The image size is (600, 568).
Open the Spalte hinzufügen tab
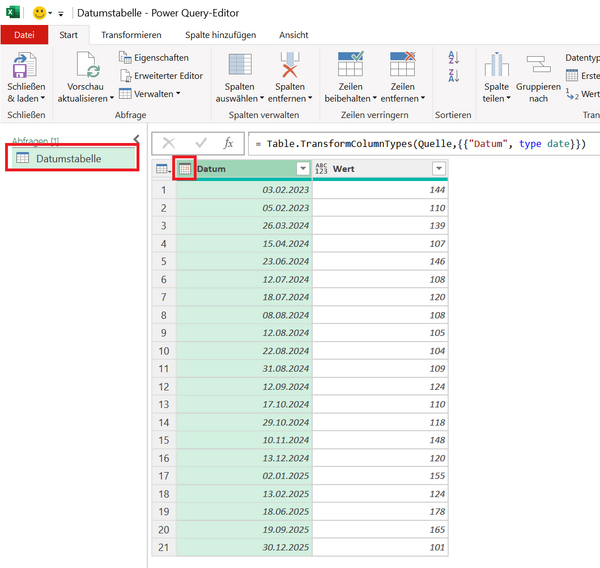[219, 35]
